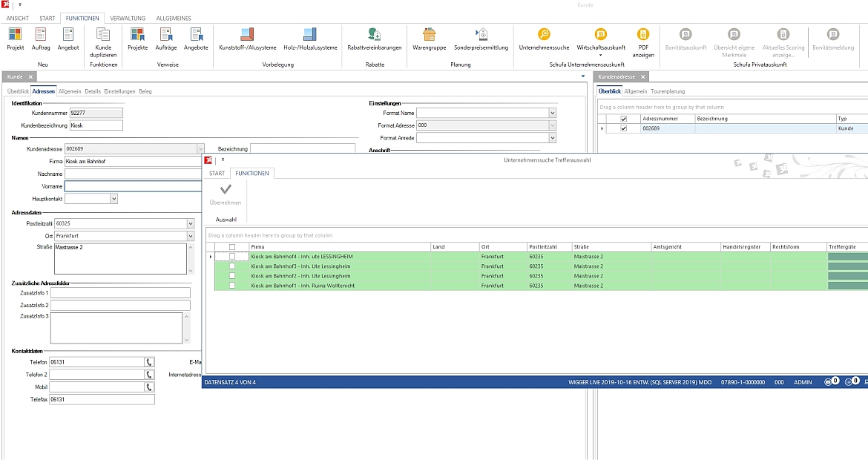Image resolution: width=868 pixels, height=460 pixels.
Task: Open Holz-/Holzalusysteme presets
Action: (309, 35)
